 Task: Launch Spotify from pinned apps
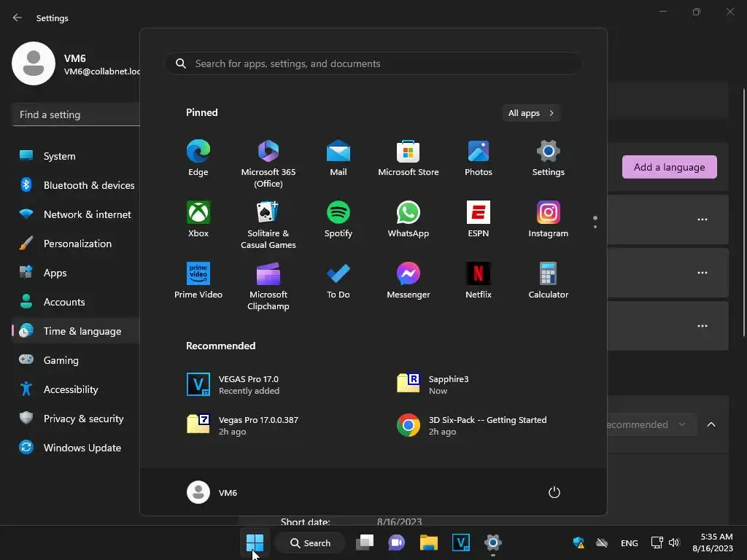[338, 219]
